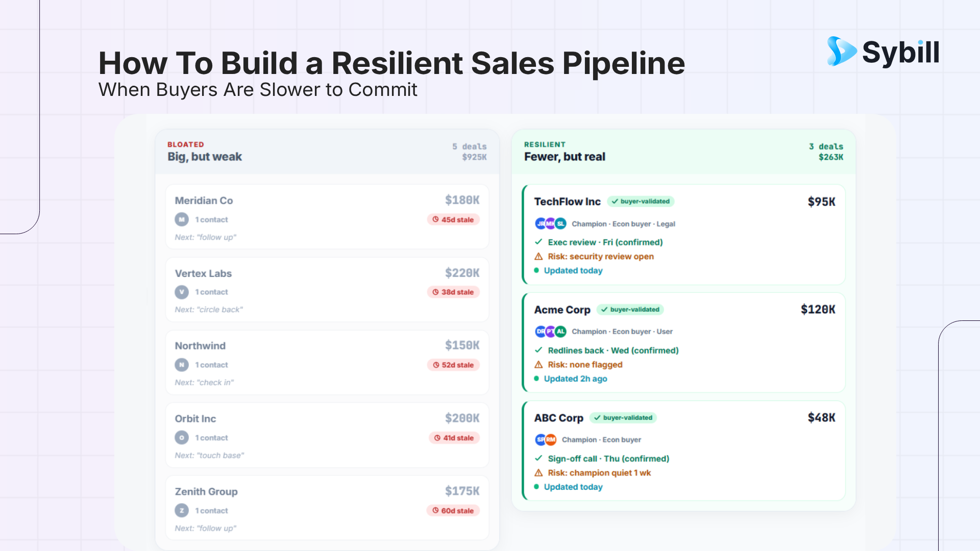This screenshot has width=980, height=551.
Task: Select the Bloated column header
Action: coord(327,152)
